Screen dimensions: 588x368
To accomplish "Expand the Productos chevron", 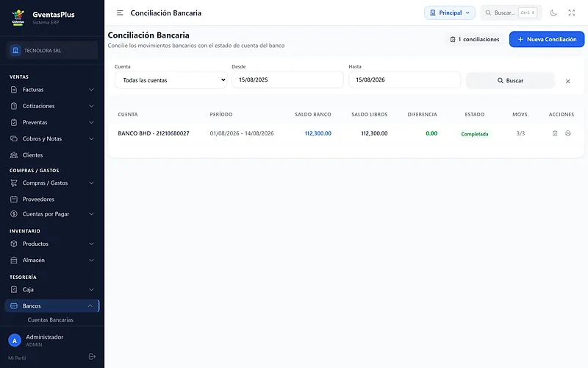I will click(91, 244).
